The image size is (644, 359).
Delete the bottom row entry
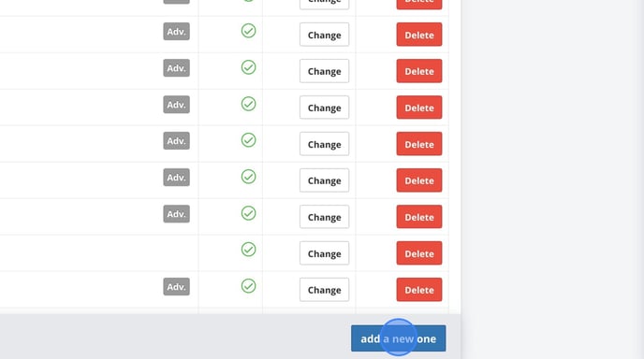(x=419, y=290)
